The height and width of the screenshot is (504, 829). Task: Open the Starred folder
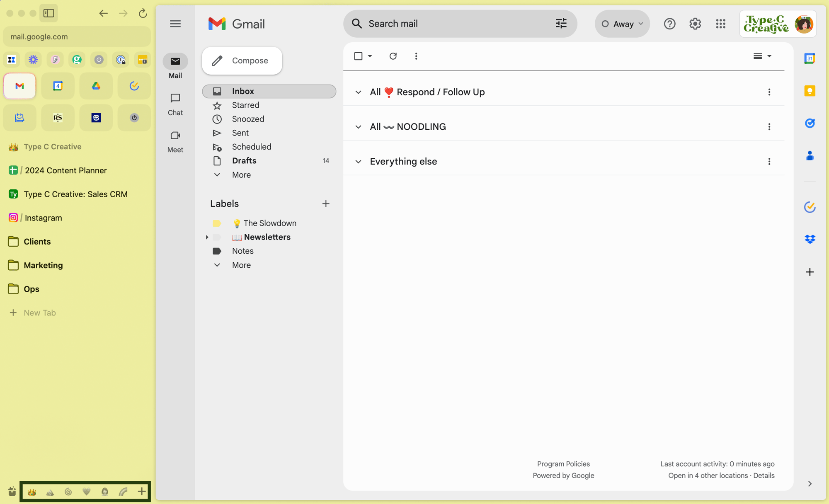click(x=245, y=105)
